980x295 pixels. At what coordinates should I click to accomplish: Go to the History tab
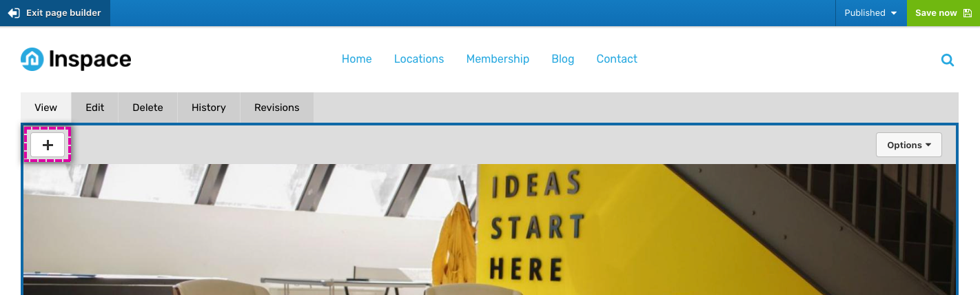(209, 108)
